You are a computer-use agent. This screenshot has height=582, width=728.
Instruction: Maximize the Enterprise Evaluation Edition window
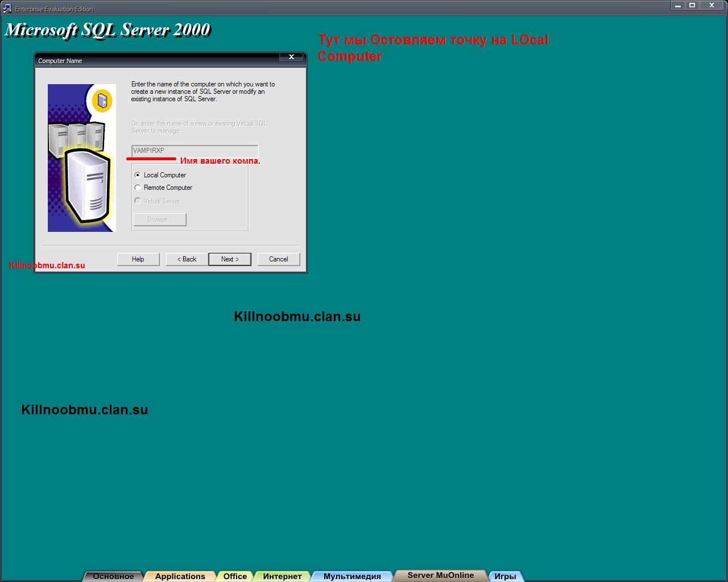point(692,5)
